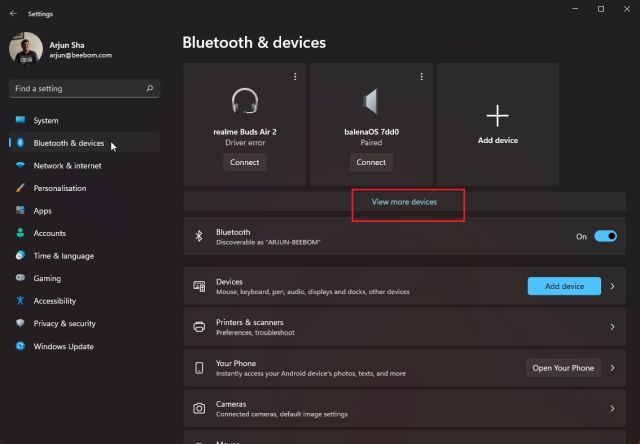
Task: Open Accessibility settings
Action: coord(84,301)
